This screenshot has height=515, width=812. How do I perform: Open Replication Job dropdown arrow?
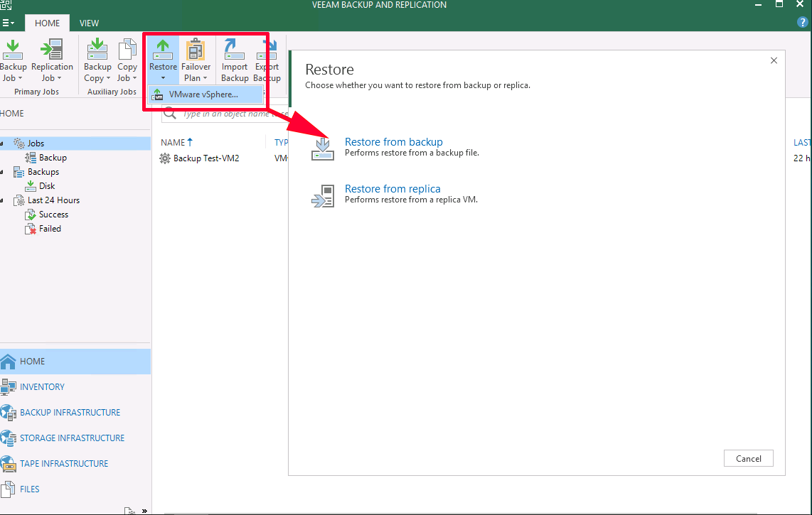[59, 78]
